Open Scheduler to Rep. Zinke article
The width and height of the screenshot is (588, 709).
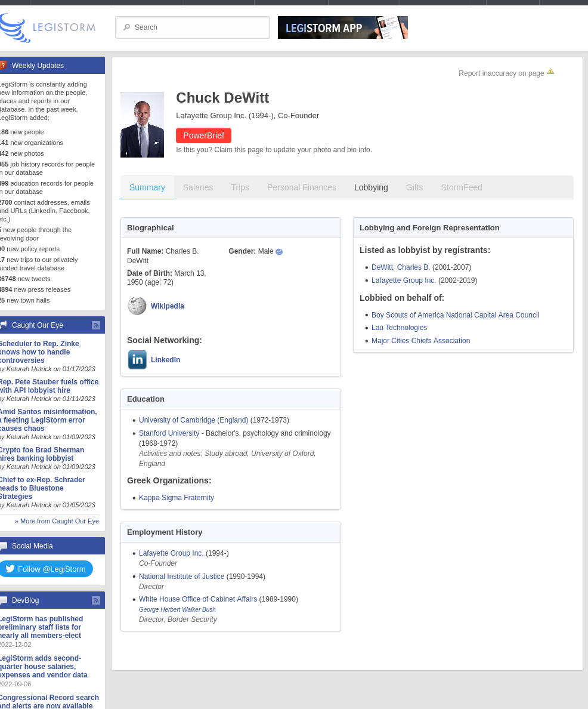pyautogui.click(x=40, y=352)
